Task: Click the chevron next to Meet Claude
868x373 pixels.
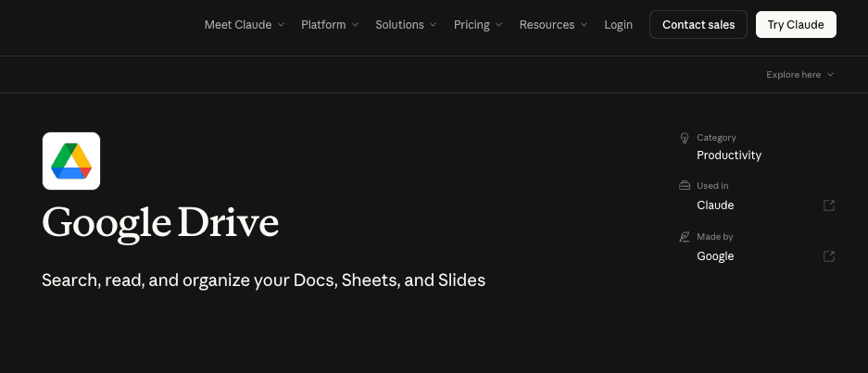Action: pos(281,25)
